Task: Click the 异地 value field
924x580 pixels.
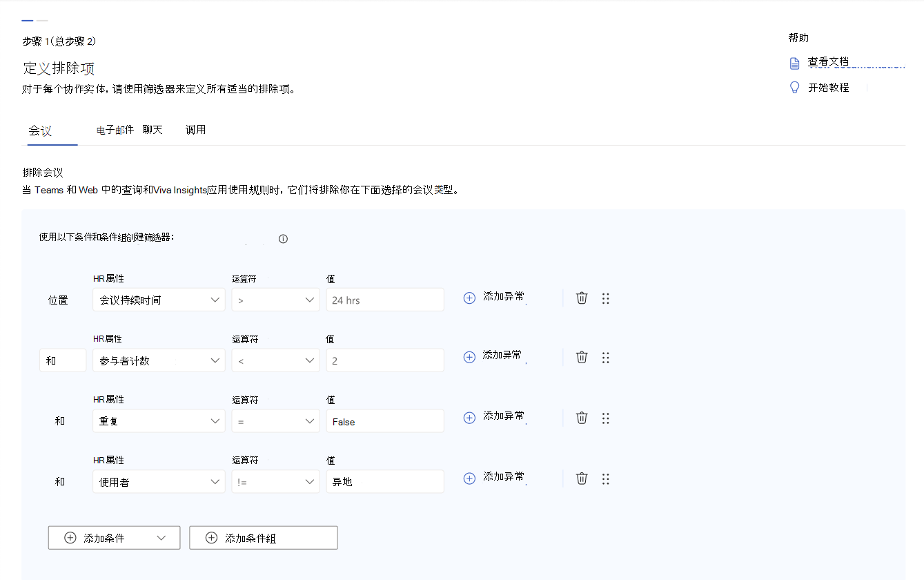Action: click(385, 482)
